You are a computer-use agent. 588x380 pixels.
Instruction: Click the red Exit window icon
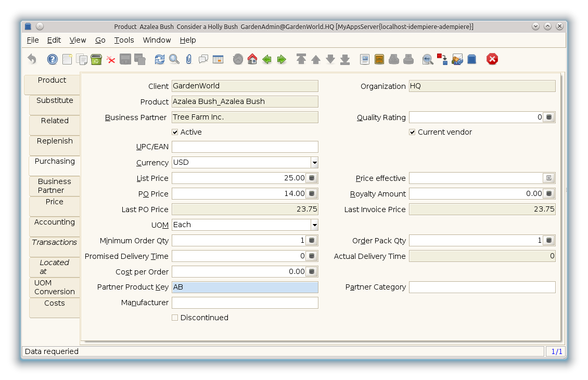492,59
